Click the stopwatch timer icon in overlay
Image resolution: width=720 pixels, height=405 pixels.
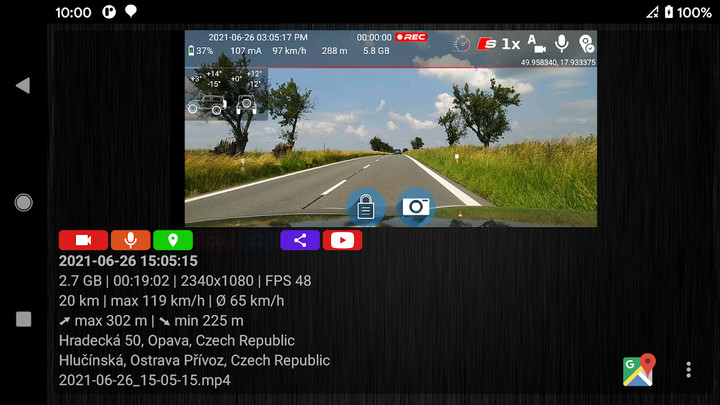462,44
